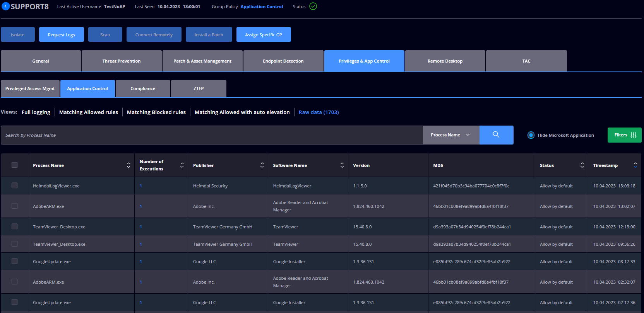Viewport: 644px width, 313px height.
Task: Sort by Timestamp column arrows
Action: 635,165
